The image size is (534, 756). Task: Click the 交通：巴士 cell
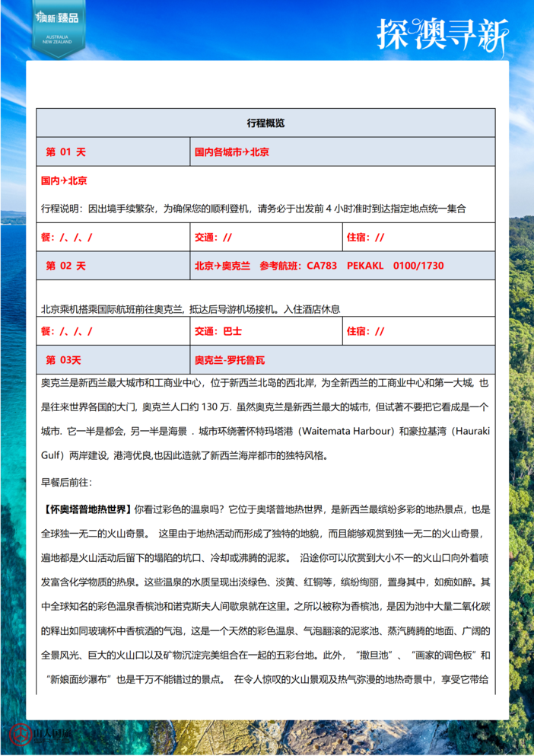266,331
